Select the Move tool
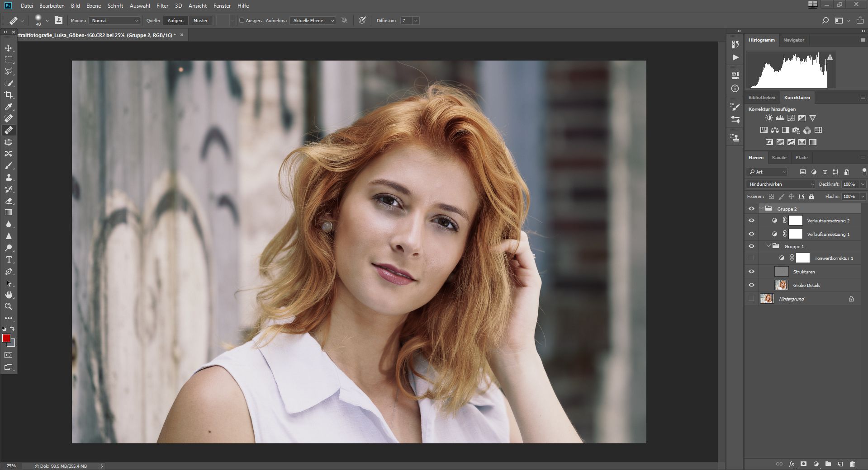 point(9,48)
